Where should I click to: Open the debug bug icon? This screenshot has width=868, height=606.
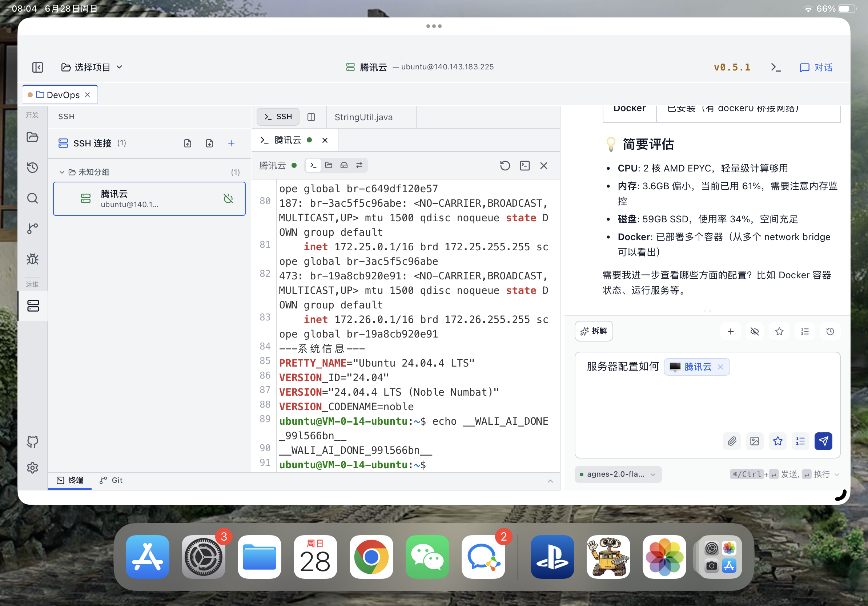pos(32,259)
